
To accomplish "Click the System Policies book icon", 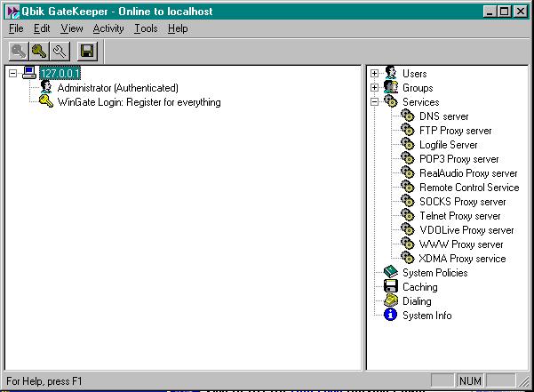I will point(391,272).
